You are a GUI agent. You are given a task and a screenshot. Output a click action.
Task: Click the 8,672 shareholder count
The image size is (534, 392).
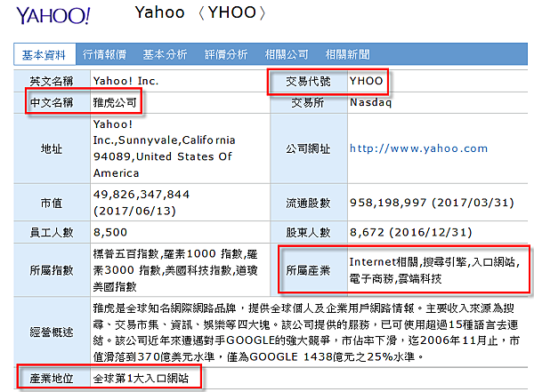click(411, 232)
